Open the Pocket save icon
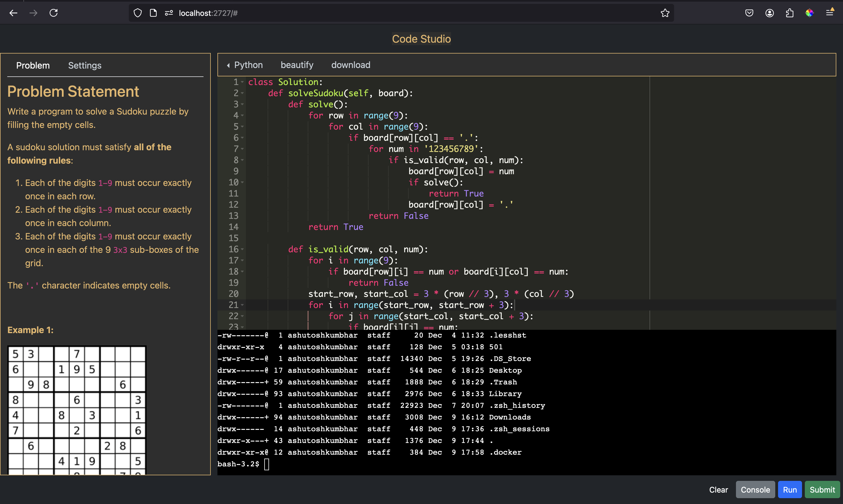This screenshot has width=843, height=504. tap(749, 13)
